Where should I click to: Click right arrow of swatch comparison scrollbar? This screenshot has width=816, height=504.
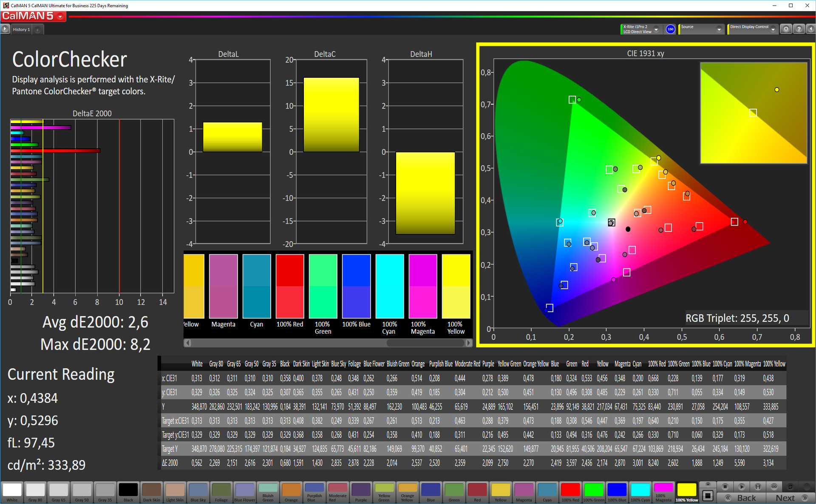(468, 343)
